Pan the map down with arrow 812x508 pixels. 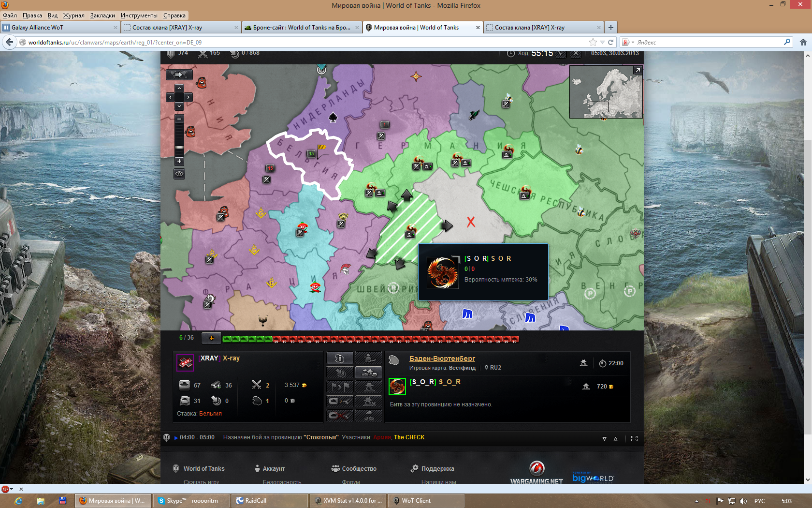tap(179, 106)
